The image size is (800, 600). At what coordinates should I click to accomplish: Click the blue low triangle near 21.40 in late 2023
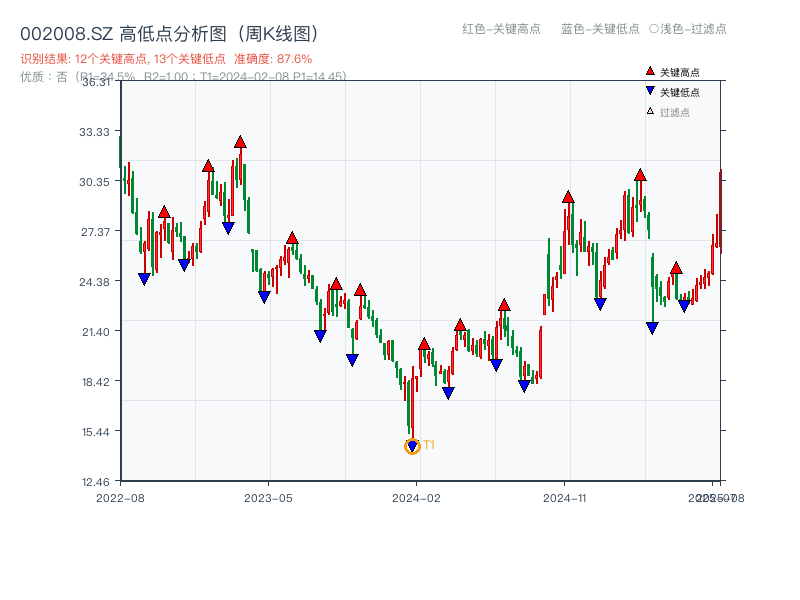coord(320,336)
